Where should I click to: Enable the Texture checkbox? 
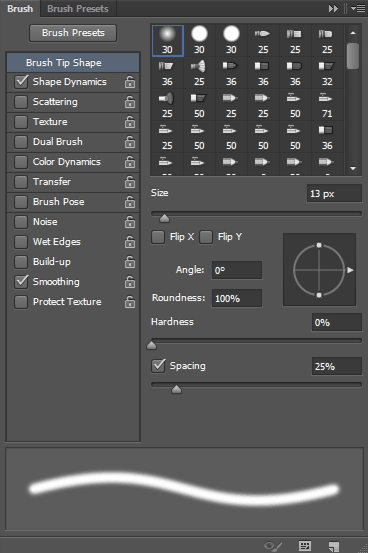pyautogui.click(x=21, y=122)
